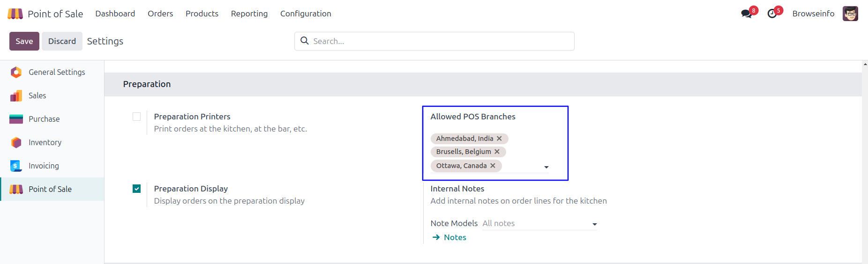This screenshot has height=264, width=868.
Task: Open General Settings in the sidebar
Action: [x=57, y=72]
